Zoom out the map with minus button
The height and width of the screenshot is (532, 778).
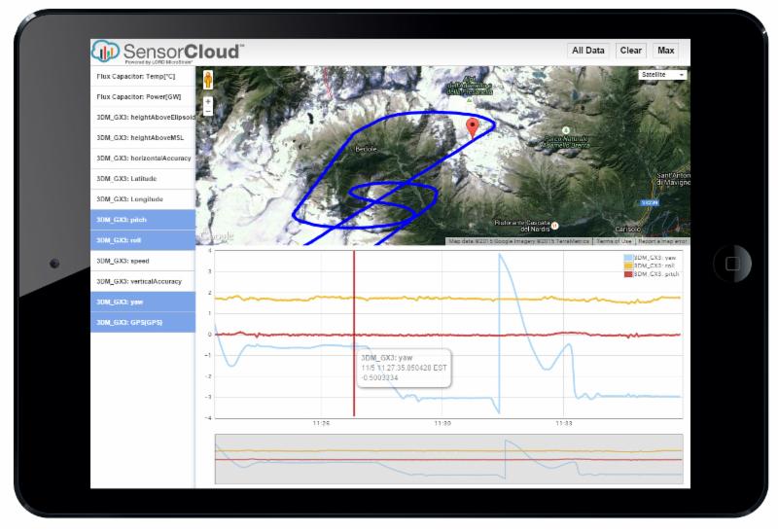tap(208, 111)
